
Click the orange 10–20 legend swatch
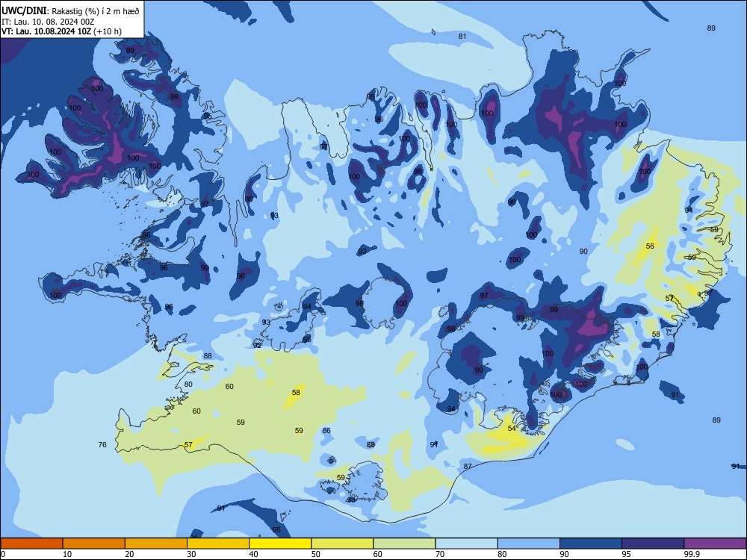click(94, 544)
